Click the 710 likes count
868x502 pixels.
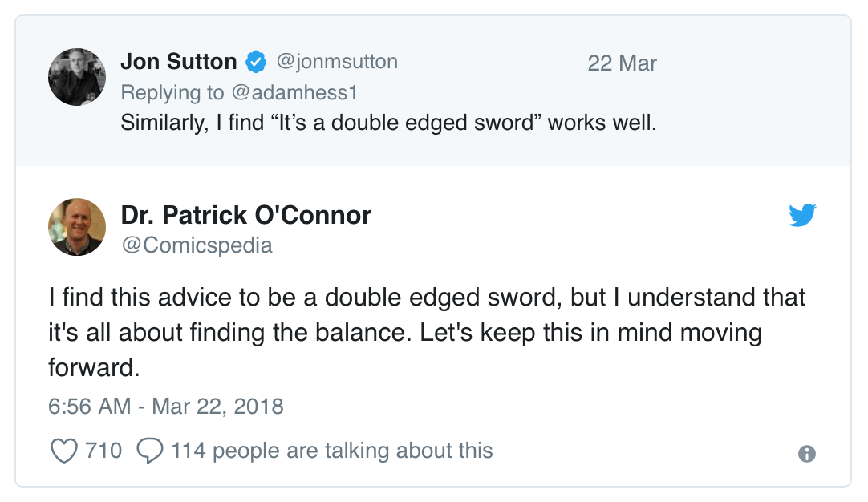[103, 451]
